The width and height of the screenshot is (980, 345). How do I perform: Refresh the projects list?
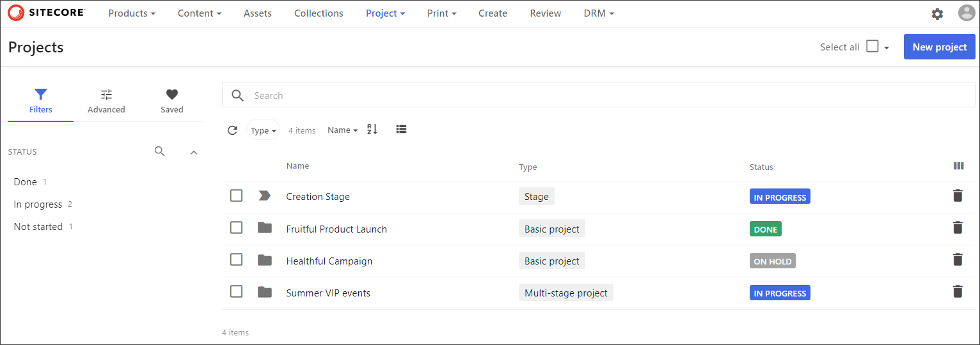point(233,130)
